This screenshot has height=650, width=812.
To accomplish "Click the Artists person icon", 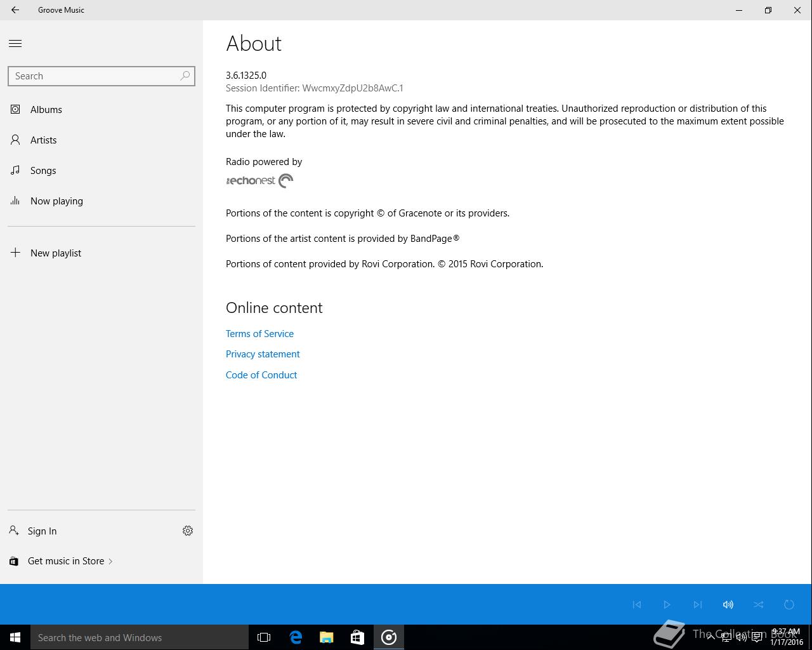I will [15, 140].
